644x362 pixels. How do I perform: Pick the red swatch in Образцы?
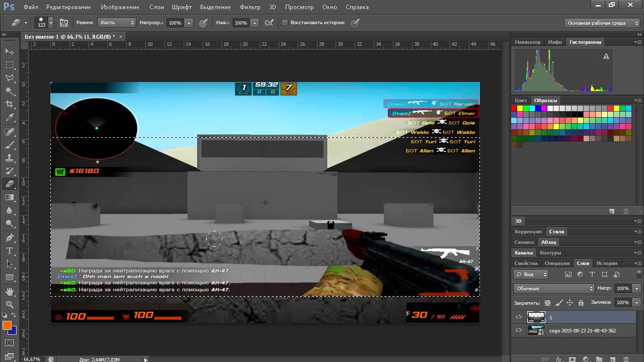(x=514, y=109)
